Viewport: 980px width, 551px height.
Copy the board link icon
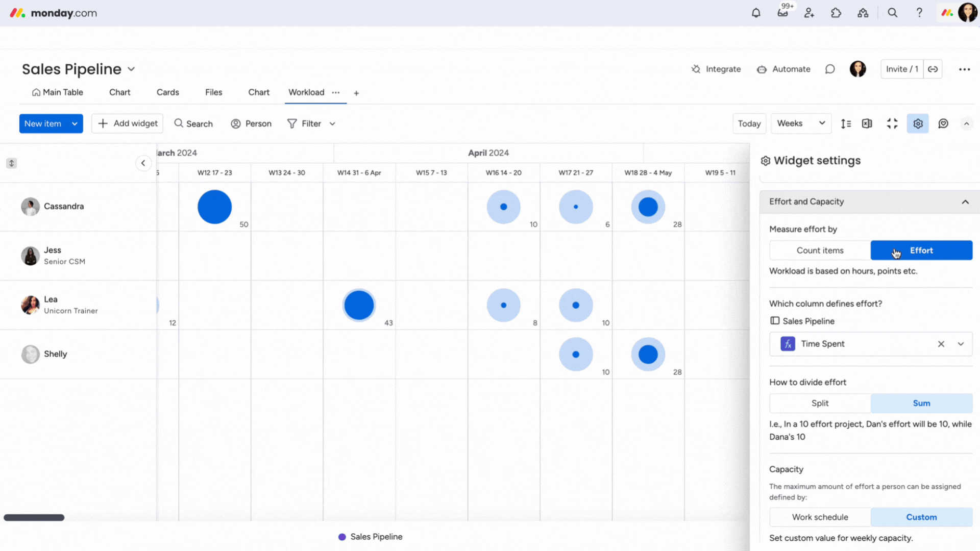point(933,69)
